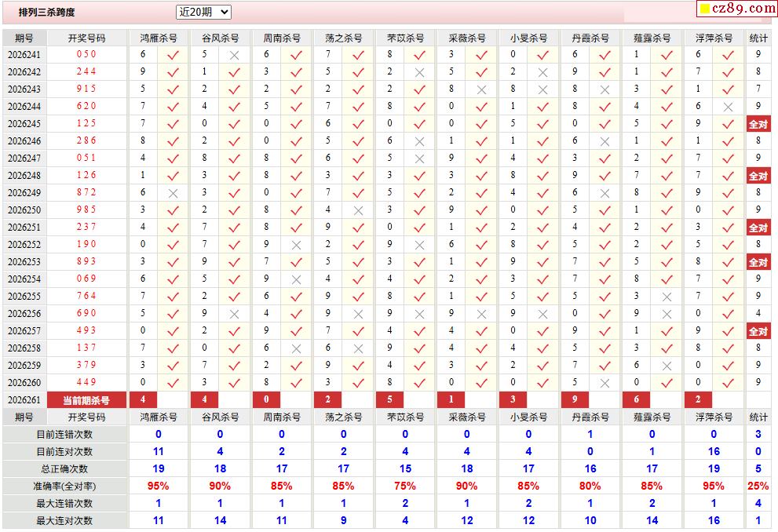The width and height of the screenshot is (778, 532).
Task: Click the red 当前期杀号 label
Action: point(86,399)
